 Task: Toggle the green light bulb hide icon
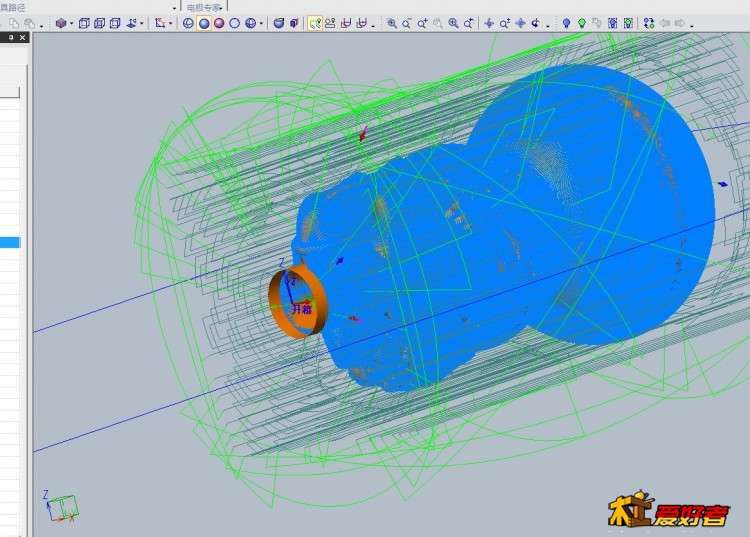click(582, 23)
